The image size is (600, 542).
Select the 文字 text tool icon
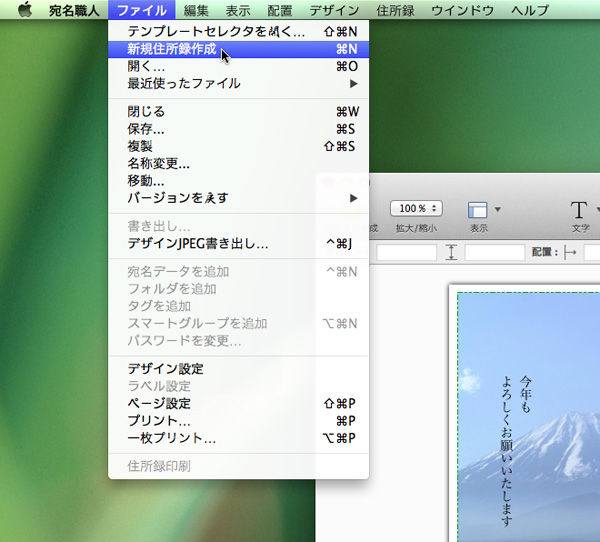tap(579, 209)
